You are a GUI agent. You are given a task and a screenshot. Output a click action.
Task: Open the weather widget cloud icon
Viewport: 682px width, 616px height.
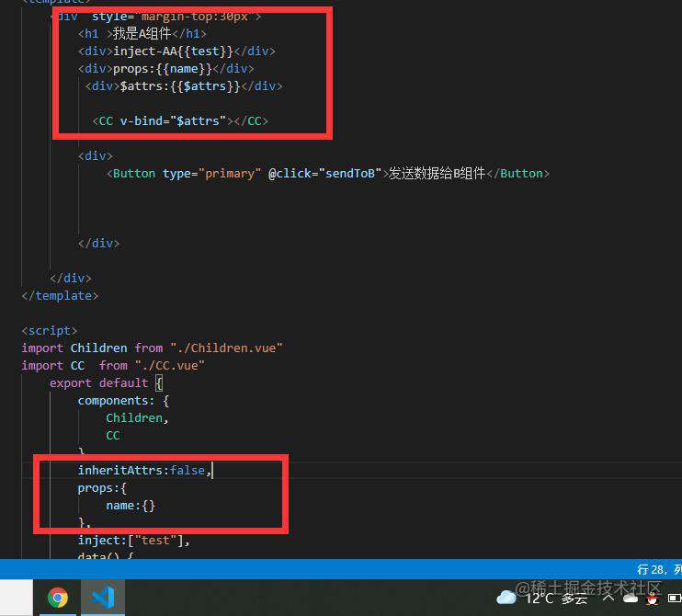tap(506, 598)
